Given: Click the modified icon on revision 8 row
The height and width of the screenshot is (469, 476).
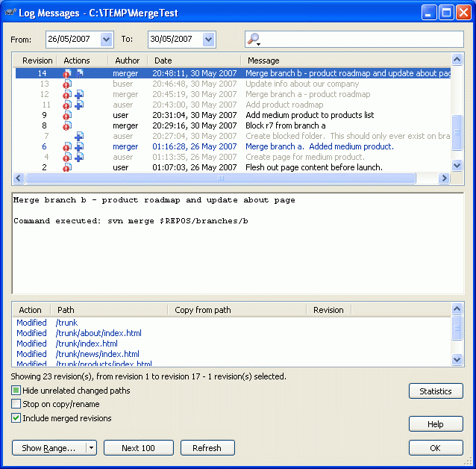Looking at the screenshot, I should pos(67,125).
